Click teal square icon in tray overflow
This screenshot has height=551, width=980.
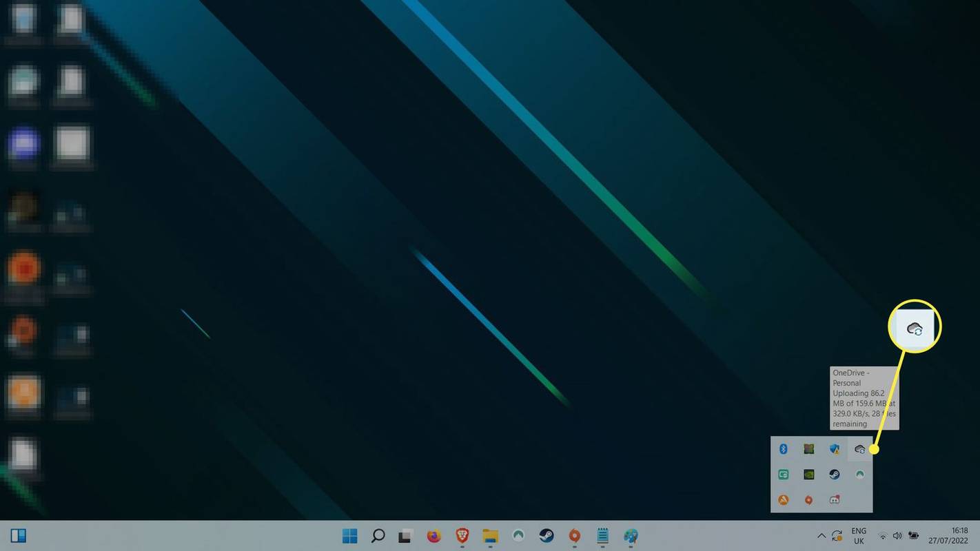coord(783,475)
